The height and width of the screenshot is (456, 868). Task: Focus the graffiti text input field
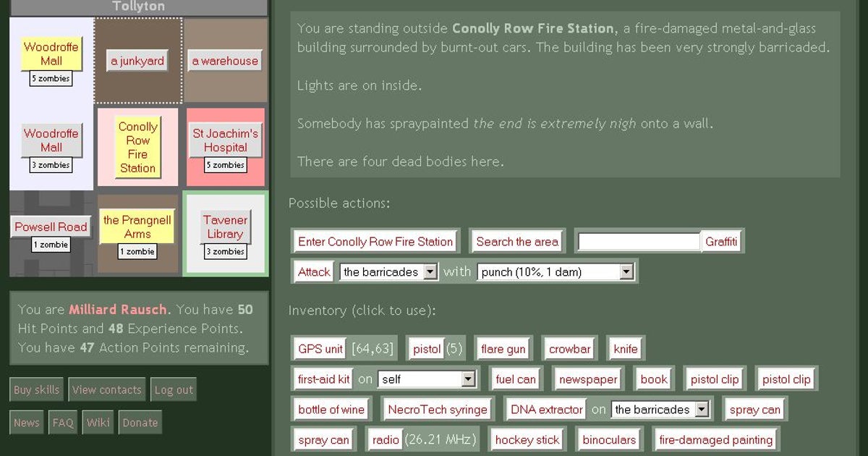(x=639, y=242)
